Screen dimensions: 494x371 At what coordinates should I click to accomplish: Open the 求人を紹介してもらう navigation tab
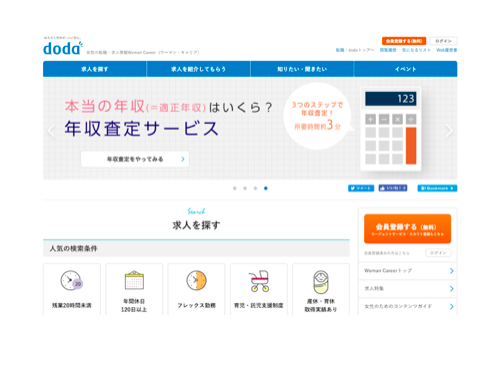pos(198,69)
